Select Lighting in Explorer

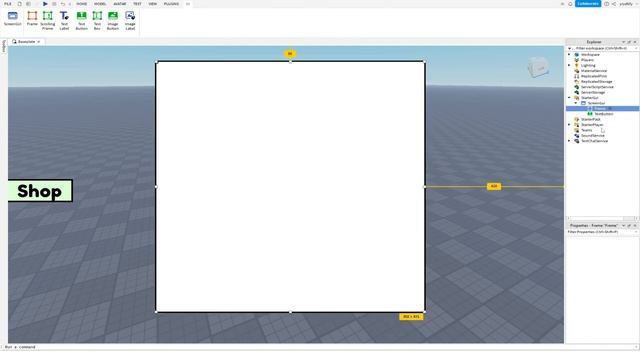pyautogui.click(x=588, y=65)
